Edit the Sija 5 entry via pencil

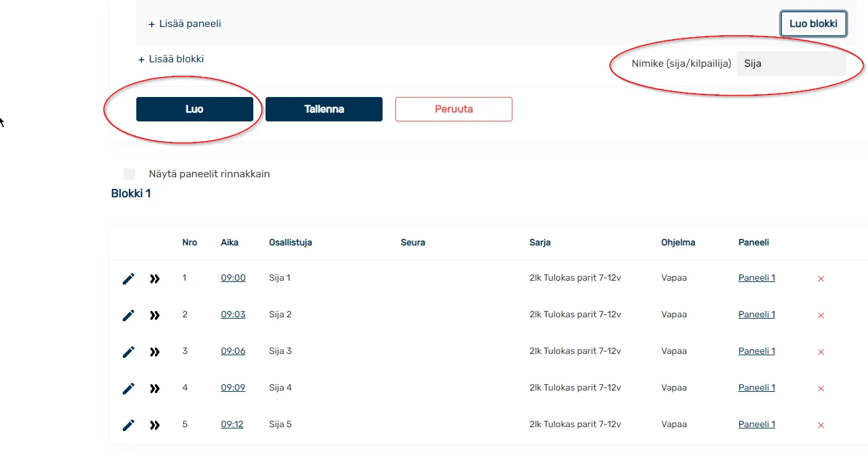(129, 425)
